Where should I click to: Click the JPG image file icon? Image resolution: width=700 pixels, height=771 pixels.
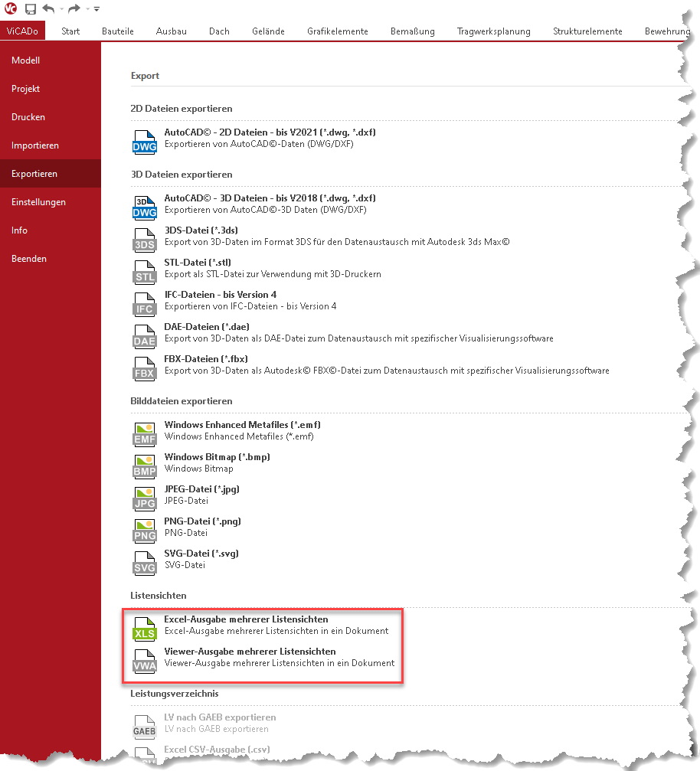click(144, 499)
